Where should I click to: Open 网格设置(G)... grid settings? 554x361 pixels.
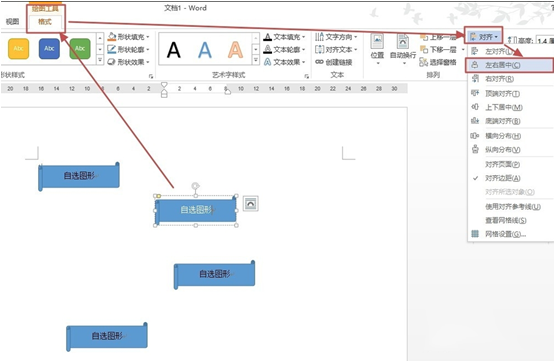tap(511, 234)
